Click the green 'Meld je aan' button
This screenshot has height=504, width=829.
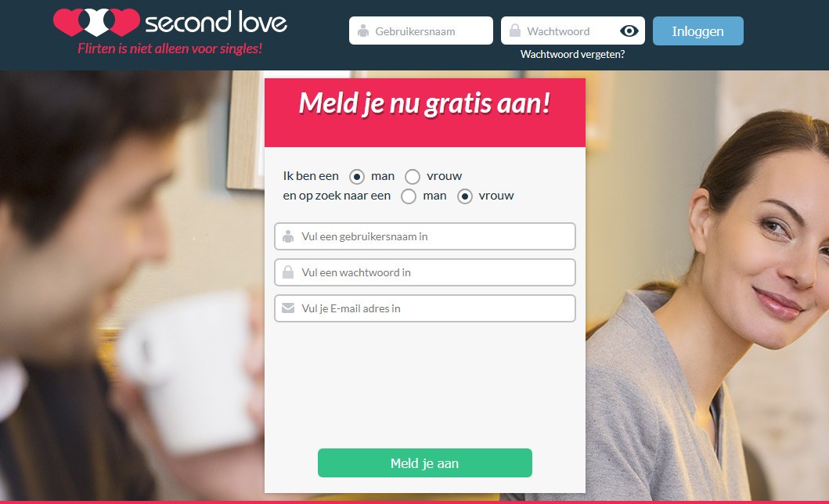(424, 463)
